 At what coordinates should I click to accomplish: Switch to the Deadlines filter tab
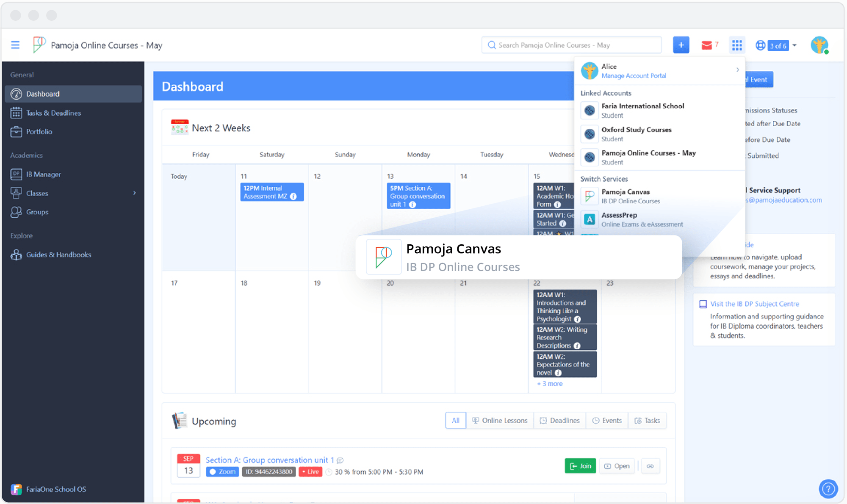[559, 421]
